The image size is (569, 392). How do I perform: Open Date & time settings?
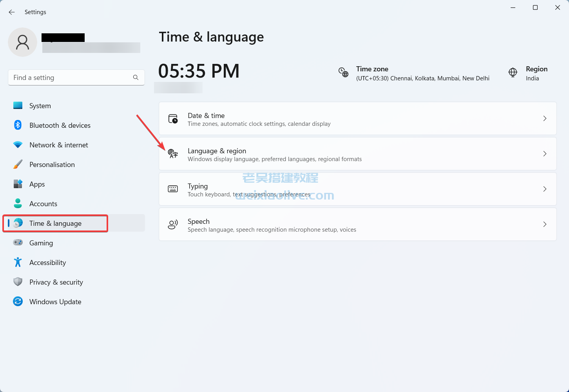(x=357, y=118)
